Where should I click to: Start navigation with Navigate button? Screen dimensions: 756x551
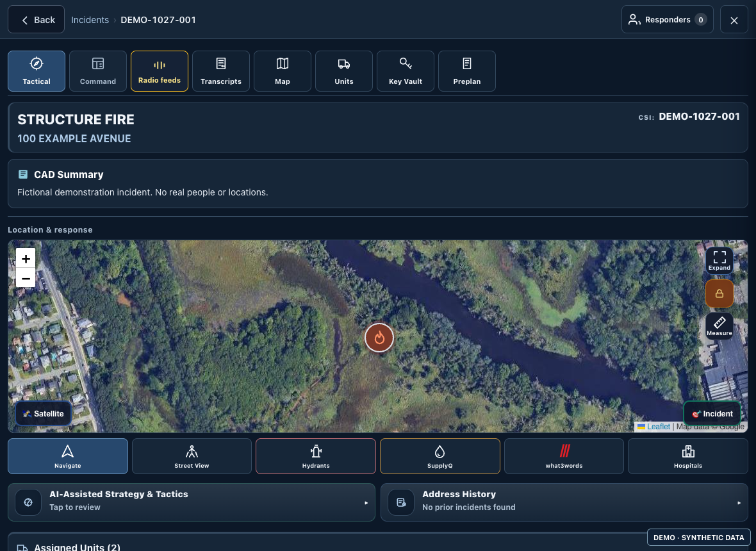click(x=67, y=456)
